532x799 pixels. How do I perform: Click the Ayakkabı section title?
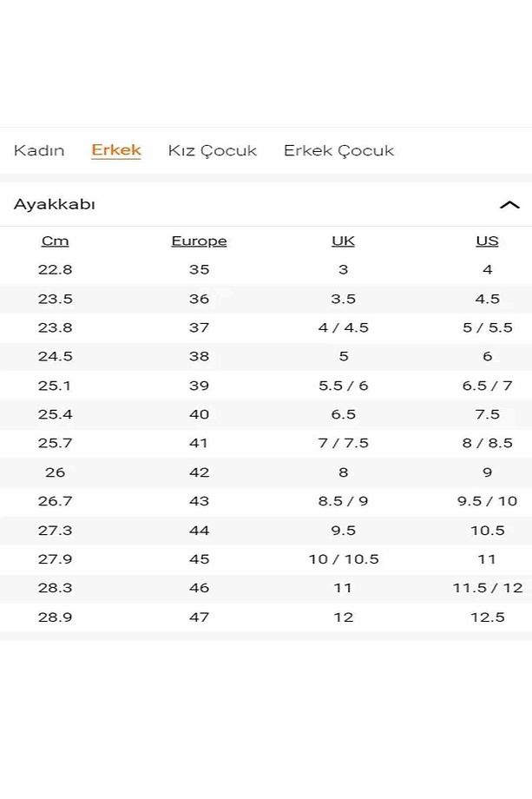coord(55,204)
